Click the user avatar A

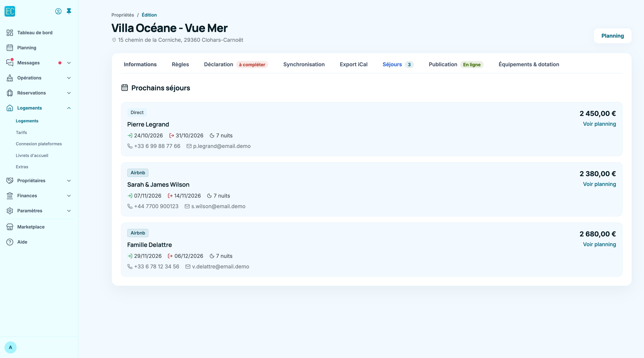coord(11,347)
